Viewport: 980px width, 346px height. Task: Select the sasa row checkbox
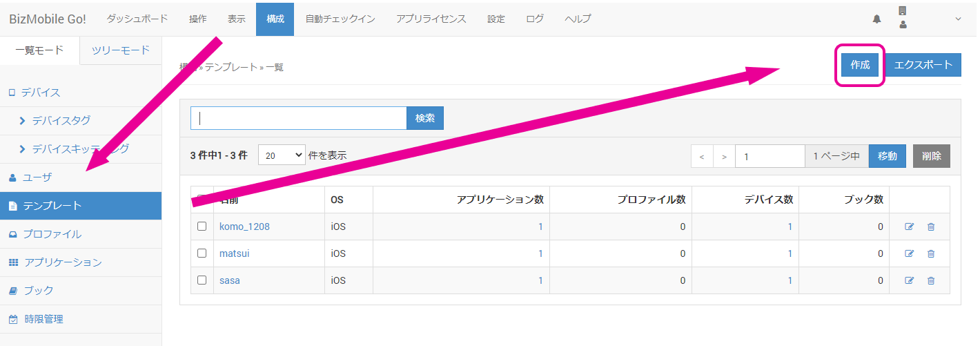202,280
